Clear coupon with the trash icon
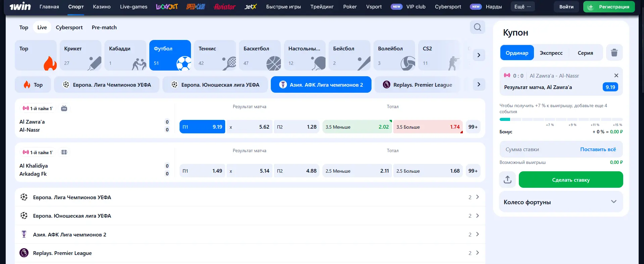The width and height of the screenshot is (644, 264). tap(614, 53)
